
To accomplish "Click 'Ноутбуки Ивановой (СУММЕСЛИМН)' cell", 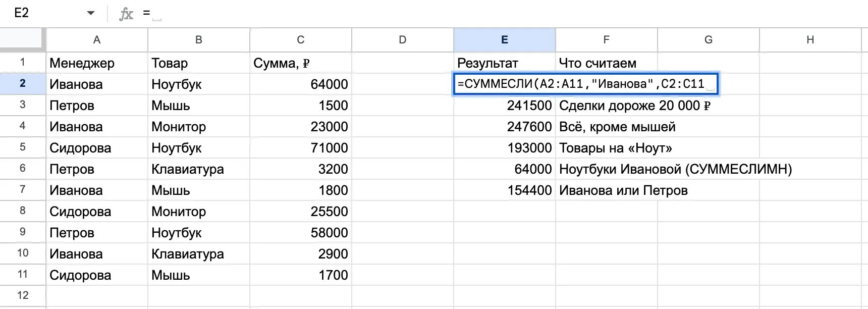I will pyautogui.click(x=676, y=169).
